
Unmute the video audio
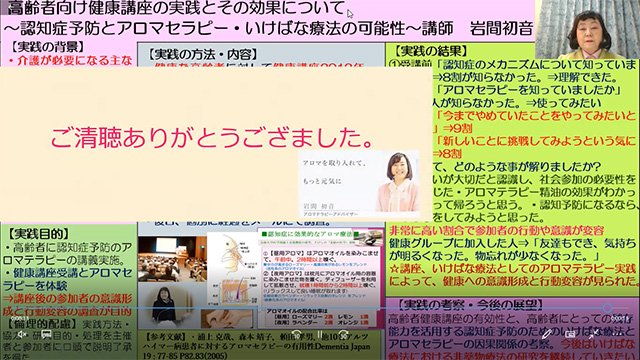point(22,334)
